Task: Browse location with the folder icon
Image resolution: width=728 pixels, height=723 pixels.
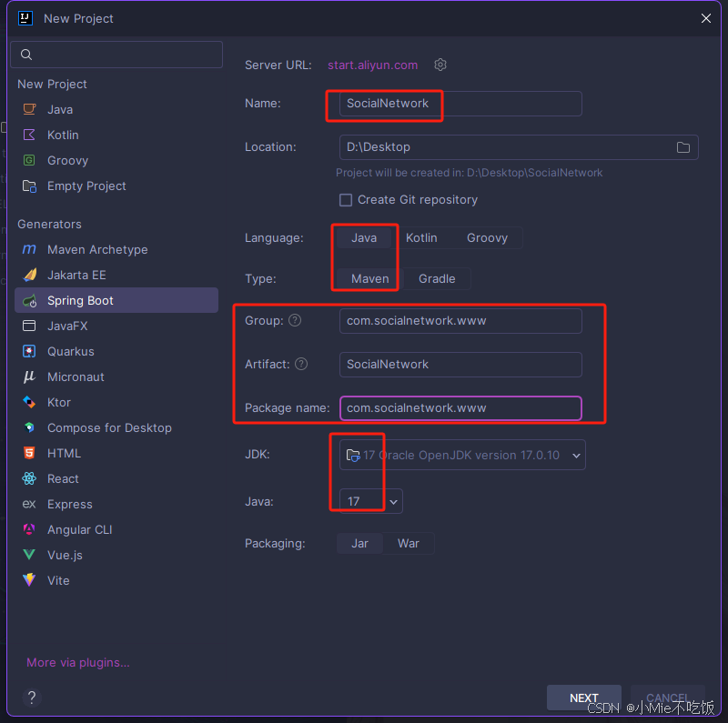Action: (683, 147)
